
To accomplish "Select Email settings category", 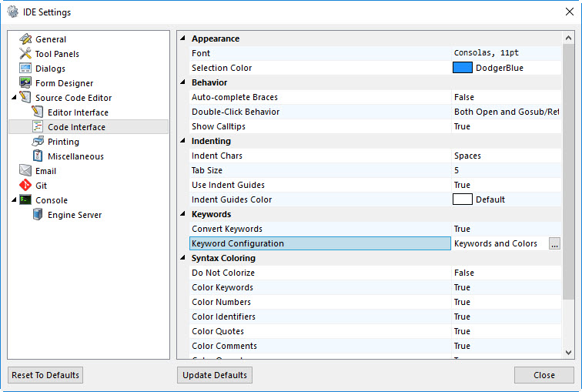I will coord(45,171).
